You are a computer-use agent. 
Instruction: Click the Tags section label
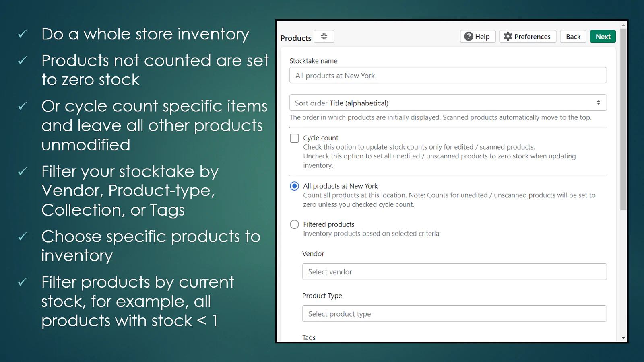(309, 338)
